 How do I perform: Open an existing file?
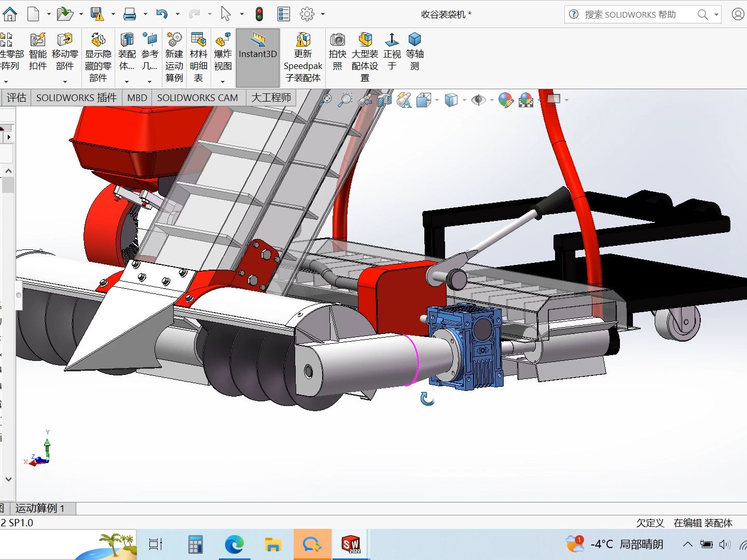[64, 14]
